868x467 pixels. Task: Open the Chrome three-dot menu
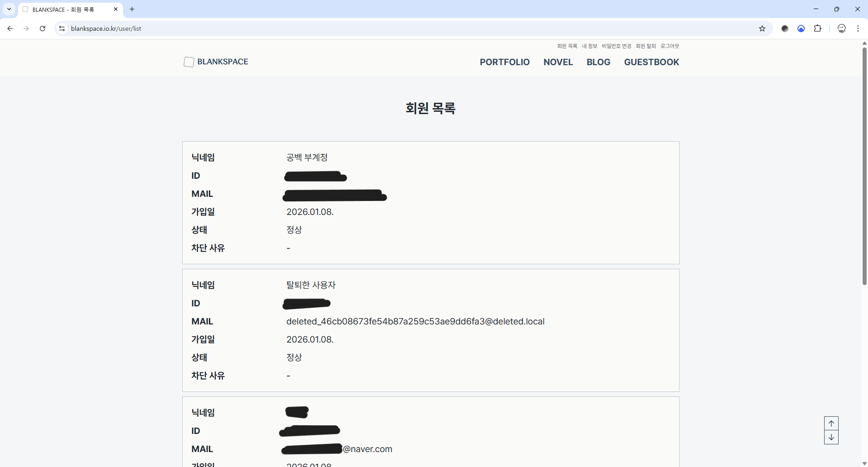[x=858, y=29]
